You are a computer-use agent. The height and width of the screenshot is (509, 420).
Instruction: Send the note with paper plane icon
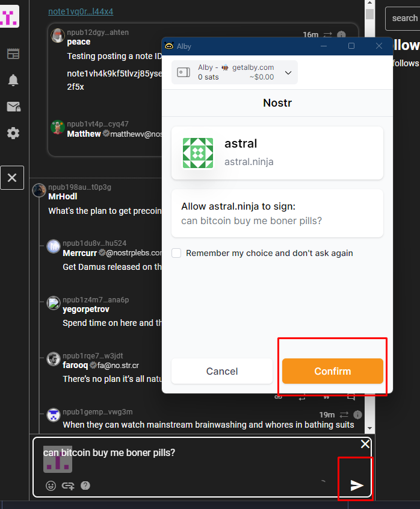point(357,486)
